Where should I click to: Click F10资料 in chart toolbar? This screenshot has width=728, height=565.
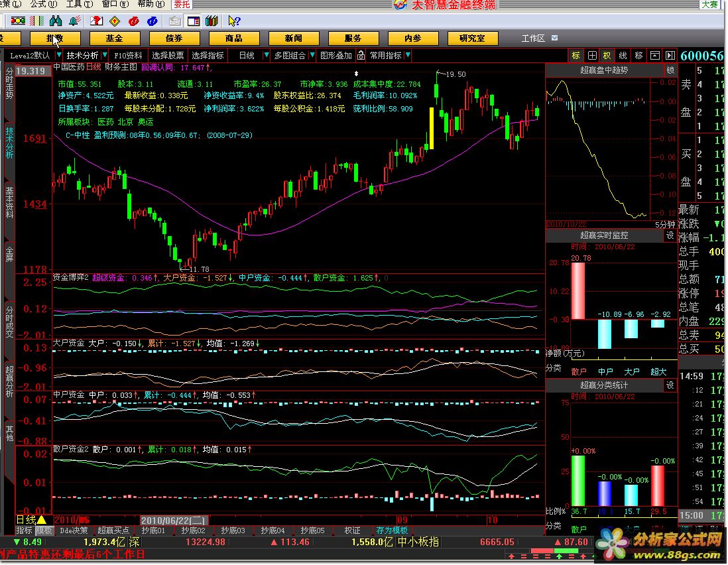pyautogui.click(x=128, y=55)
